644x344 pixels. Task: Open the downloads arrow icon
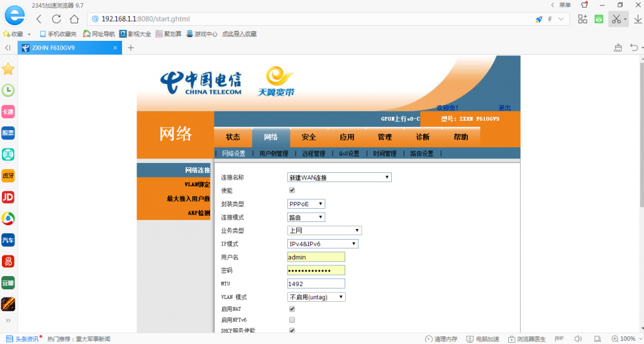pyautogui.click(x=637, y=19)
